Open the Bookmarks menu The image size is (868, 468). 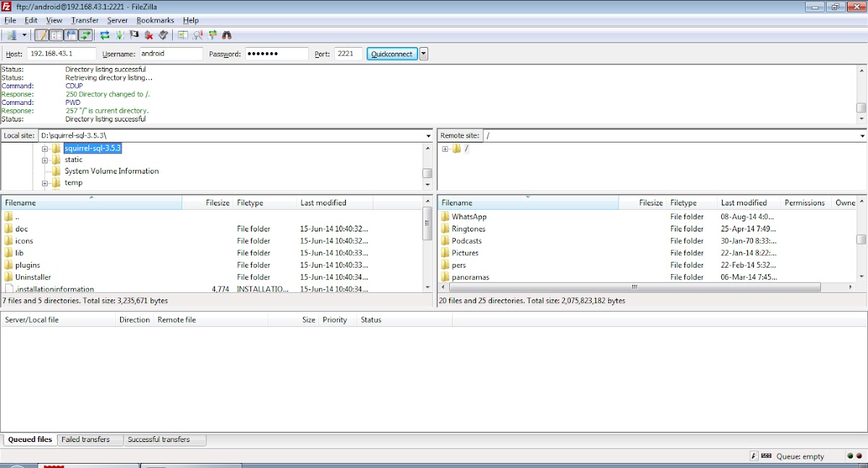(153, 20)
